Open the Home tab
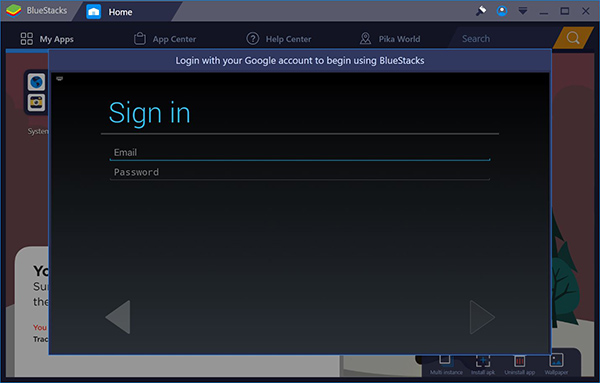Image resolution: width=600 pixels, height=383 pixels. [128, 12]
